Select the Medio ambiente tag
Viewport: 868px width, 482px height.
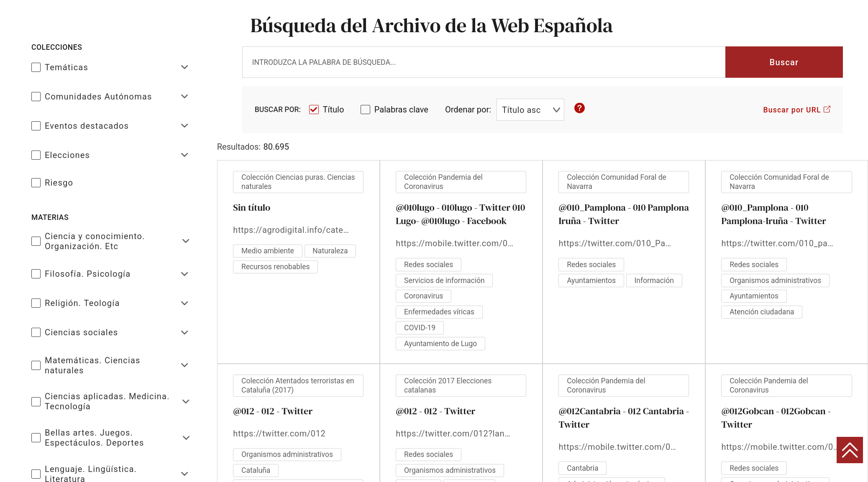tap(267, 251)
